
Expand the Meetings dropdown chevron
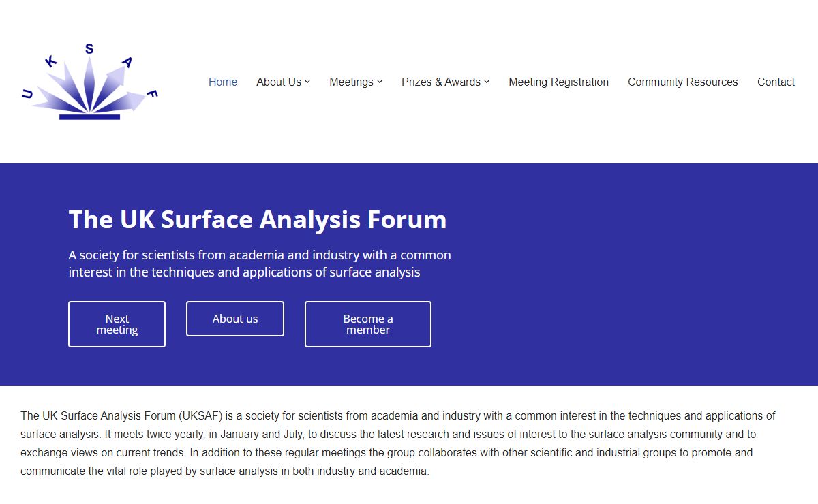380,82
